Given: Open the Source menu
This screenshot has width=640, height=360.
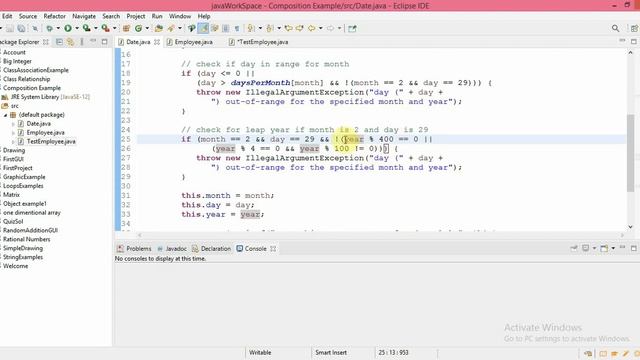Looking at the screenshot, I should [x=28, y=16].
